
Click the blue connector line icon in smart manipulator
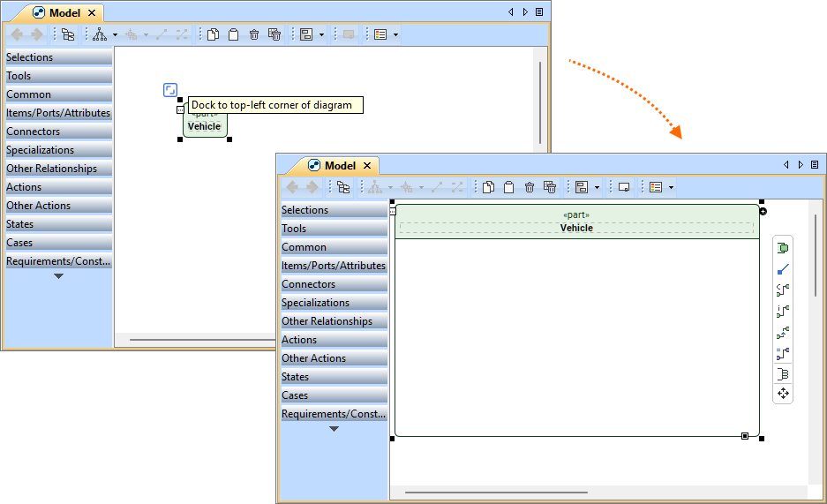pos(783,269)
